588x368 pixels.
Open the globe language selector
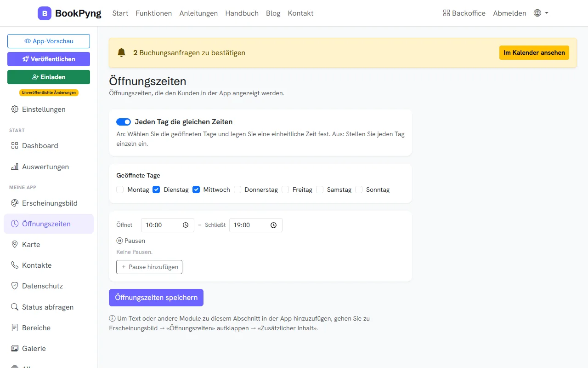point(541,13)
